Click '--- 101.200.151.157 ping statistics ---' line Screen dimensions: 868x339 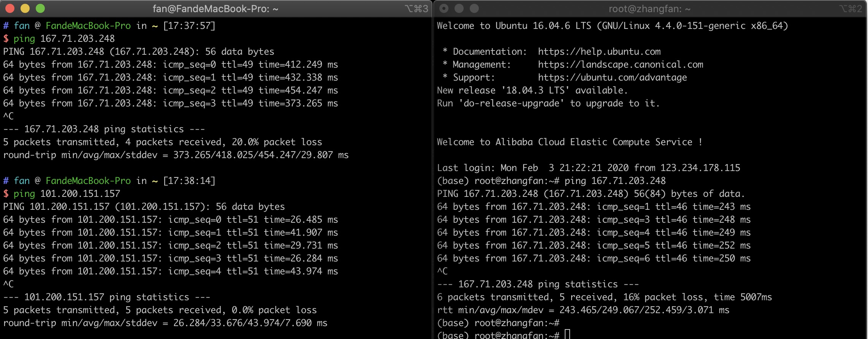(107, 297)
